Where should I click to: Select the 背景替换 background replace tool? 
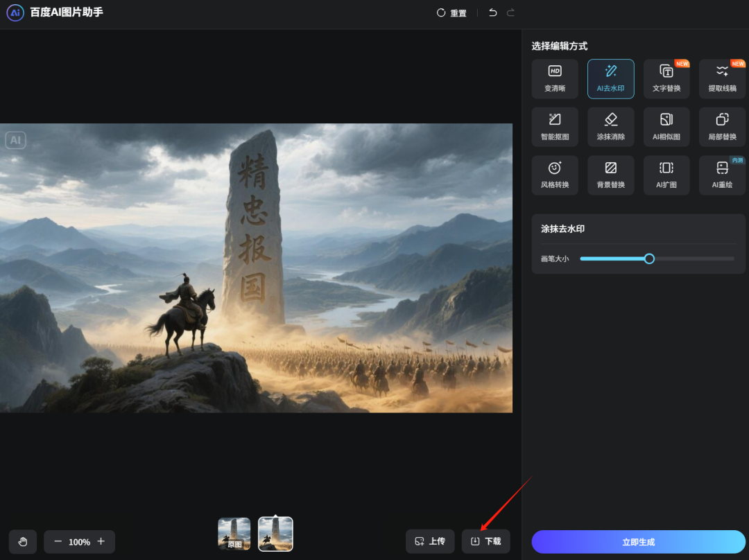[x=610, y=175]
